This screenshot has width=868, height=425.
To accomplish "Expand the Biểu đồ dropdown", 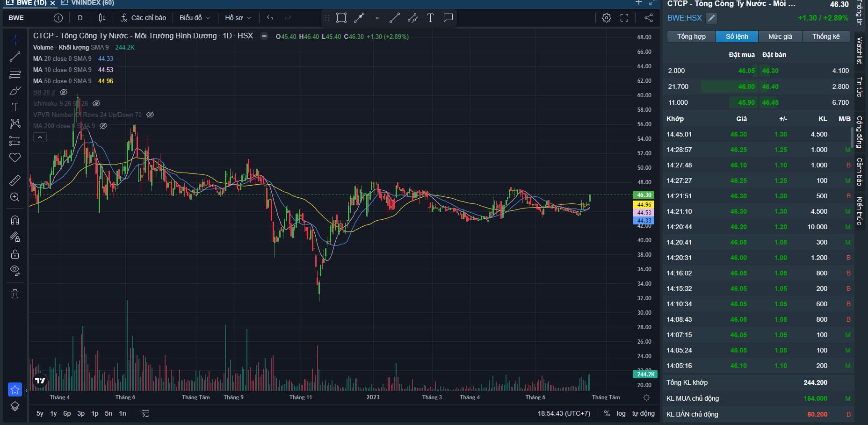I will (195, 18).
